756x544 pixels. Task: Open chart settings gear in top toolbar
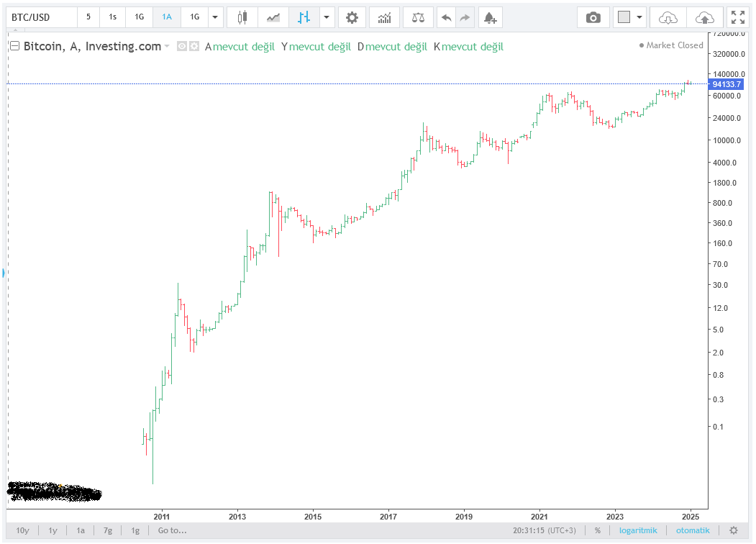point(352,17)
